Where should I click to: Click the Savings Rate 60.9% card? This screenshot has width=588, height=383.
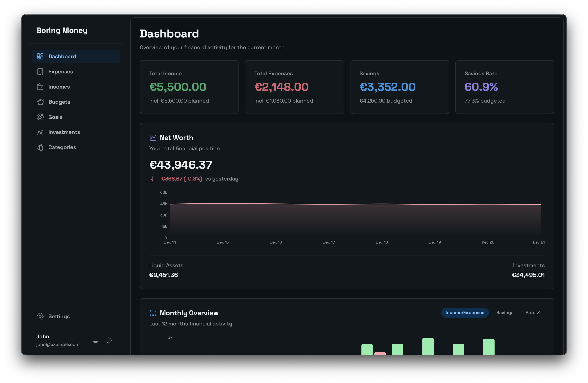504,87
